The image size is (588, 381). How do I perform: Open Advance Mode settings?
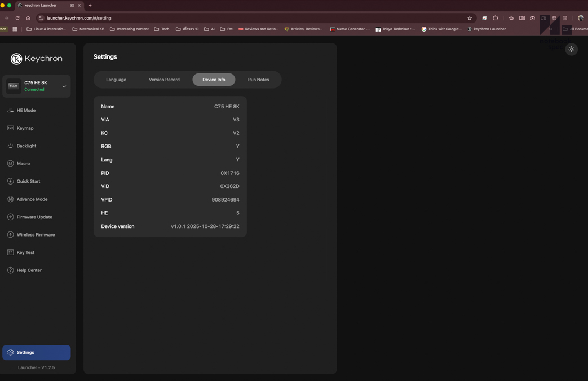point(32,199)
